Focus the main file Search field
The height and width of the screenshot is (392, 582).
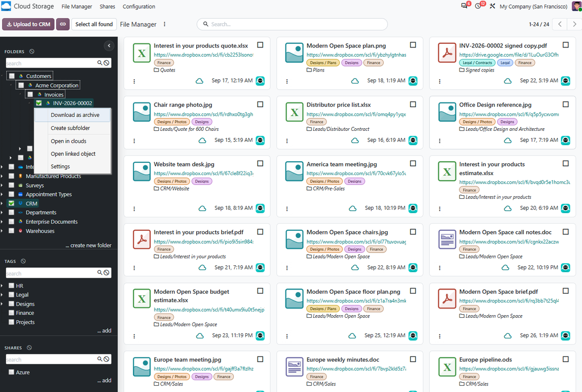tap(292, 24)
